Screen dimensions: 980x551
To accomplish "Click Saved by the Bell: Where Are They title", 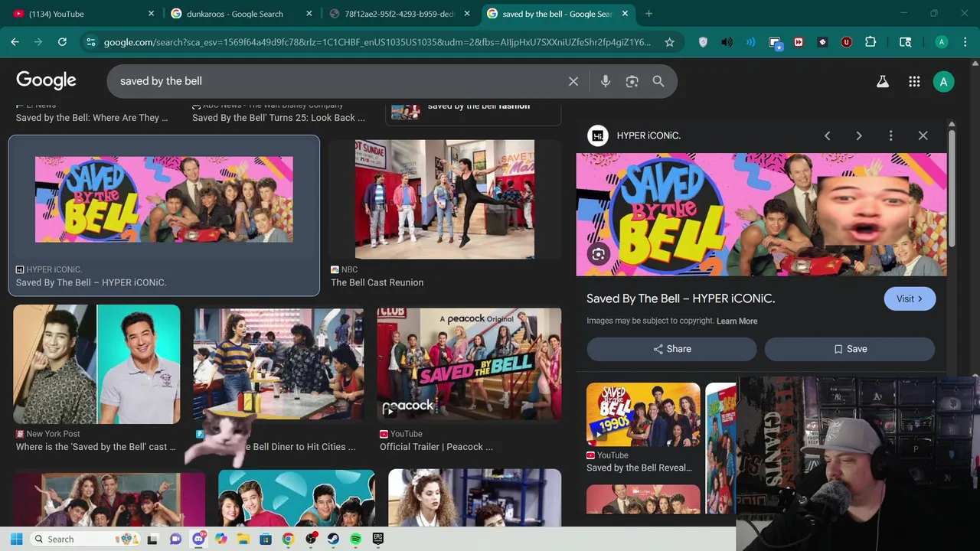I will (x=92, y=118).
